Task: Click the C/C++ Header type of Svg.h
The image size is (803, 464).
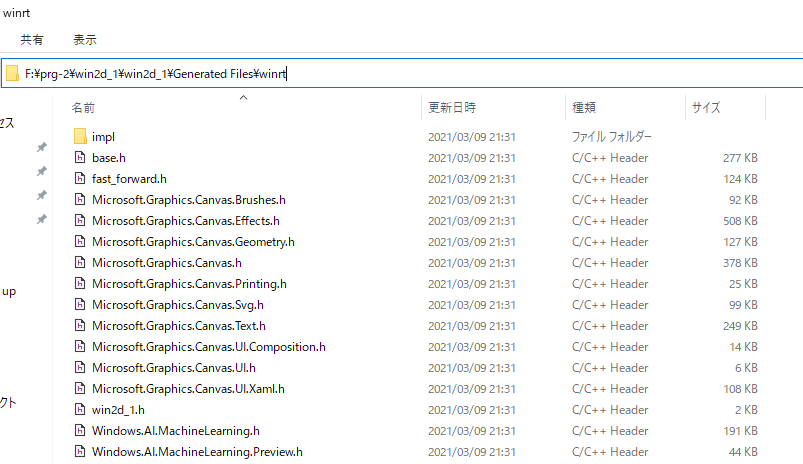Action: (610, 305)
